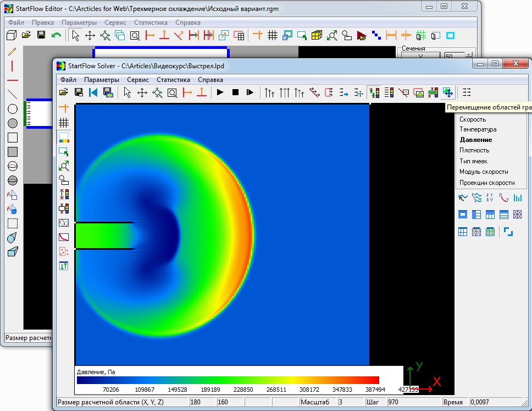Open the Статистика menu in StartFlow Solver
Image resolution: width=532 pixels, height=411 pixels.
[x=173, y=80]
